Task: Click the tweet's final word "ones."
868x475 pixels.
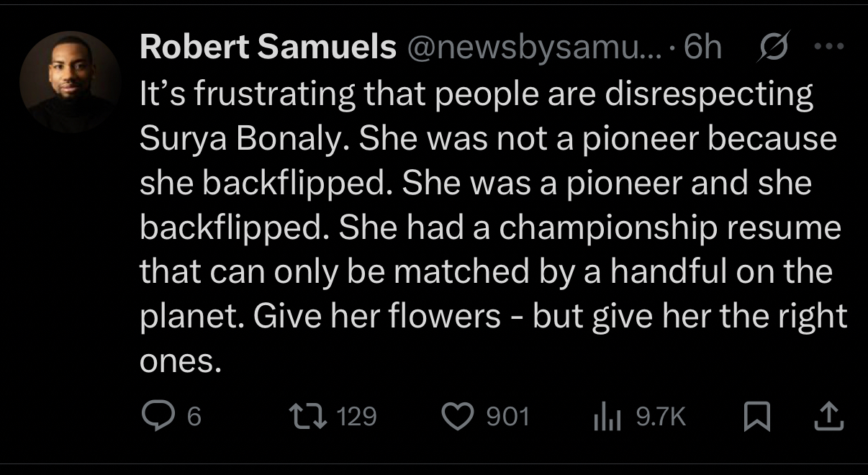Action: pyautogui.click(x=179, y=362)
